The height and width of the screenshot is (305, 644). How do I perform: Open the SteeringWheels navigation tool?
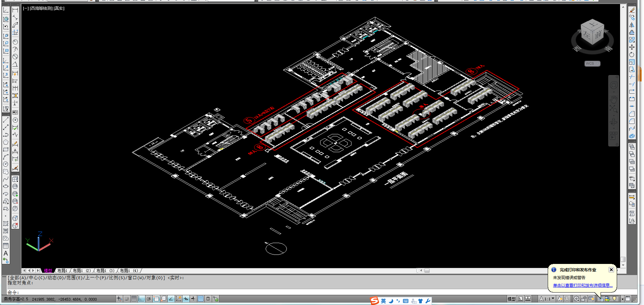tap(613, 85)
